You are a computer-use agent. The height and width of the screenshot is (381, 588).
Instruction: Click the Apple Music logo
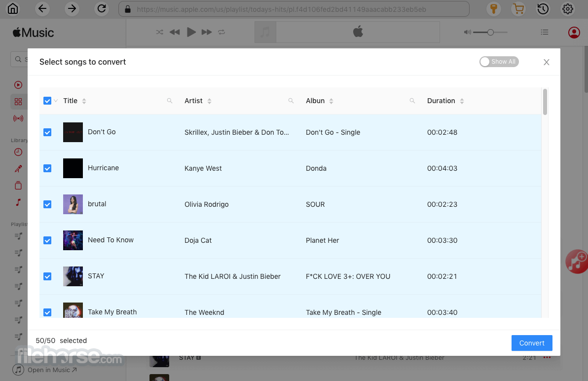(33, 33)
